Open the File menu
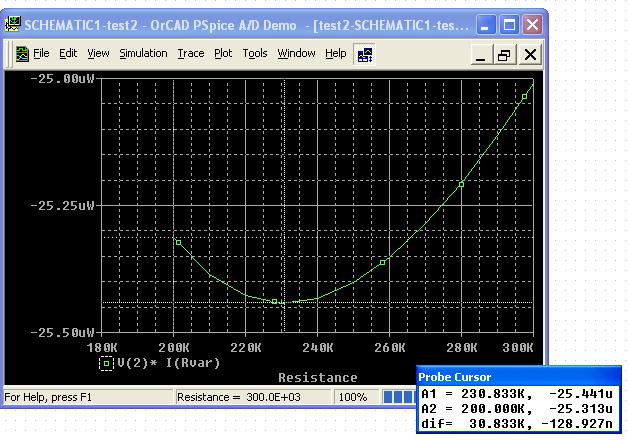Image resolution: width=629 pixels, height=440 pixels. 41,53
